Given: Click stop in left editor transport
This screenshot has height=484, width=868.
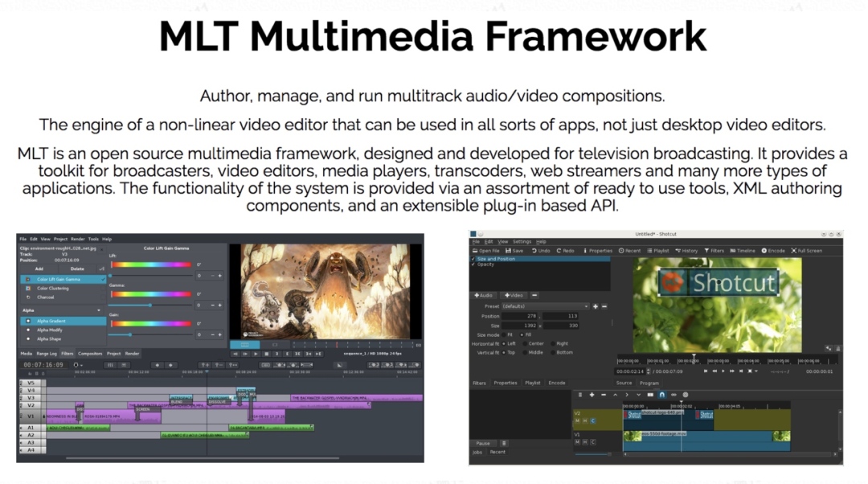Looking at the screenshot, I should [266, 354].
